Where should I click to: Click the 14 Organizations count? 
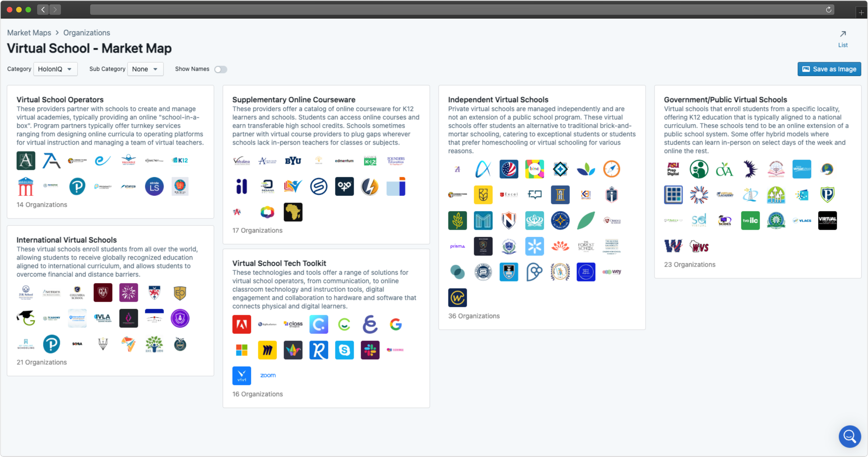click(42, 205)
